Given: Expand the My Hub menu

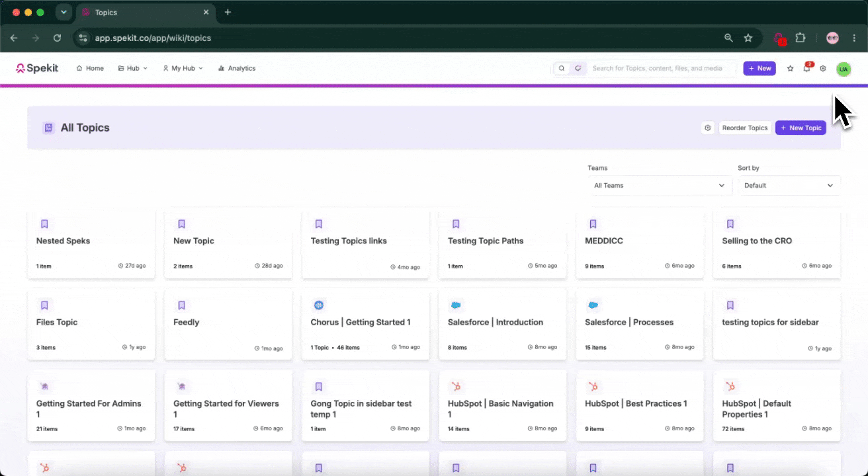Looking at the screenshot, I should pos(183,68).
